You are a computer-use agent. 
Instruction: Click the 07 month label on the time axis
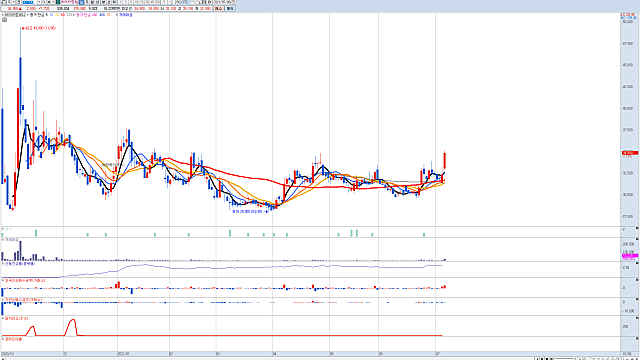[x=438, y=354]
